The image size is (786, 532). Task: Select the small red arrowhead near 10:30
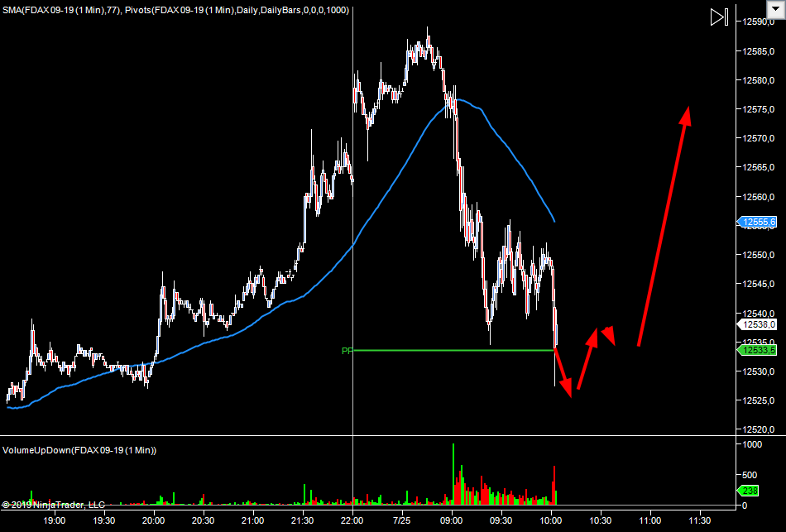(x=608, y=333)
